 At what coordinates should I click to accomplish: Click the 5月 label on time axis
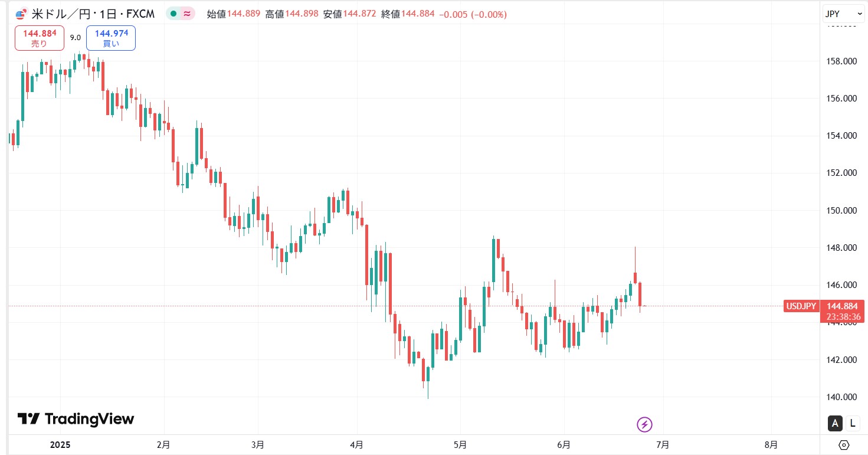pos(460,445)
